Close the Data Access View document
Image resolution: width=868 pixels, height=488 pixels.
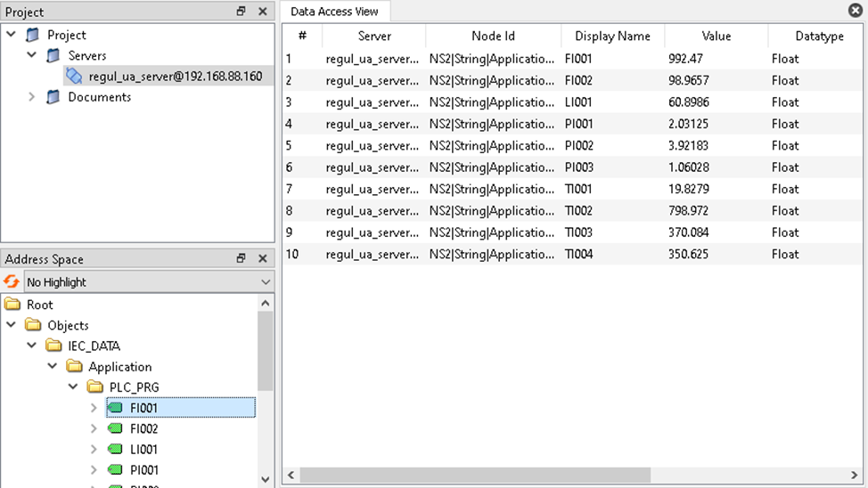[x=856, y=10]
